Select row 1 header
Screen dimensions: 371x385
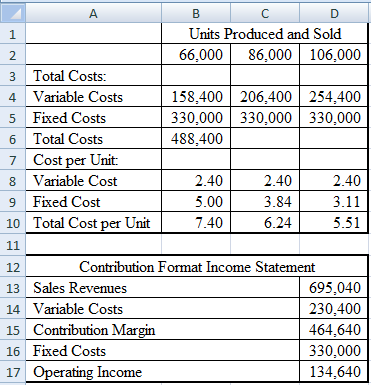pos(12,34)
